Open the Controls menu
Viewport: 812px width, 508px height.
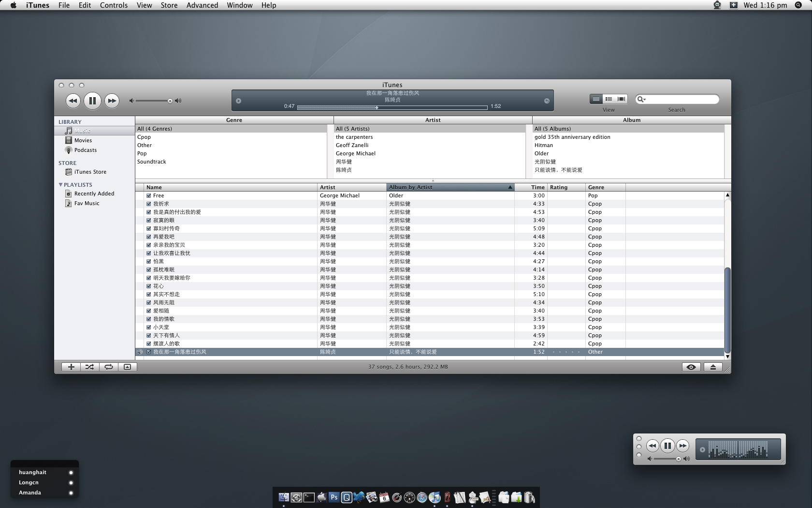tap(114, 5)
